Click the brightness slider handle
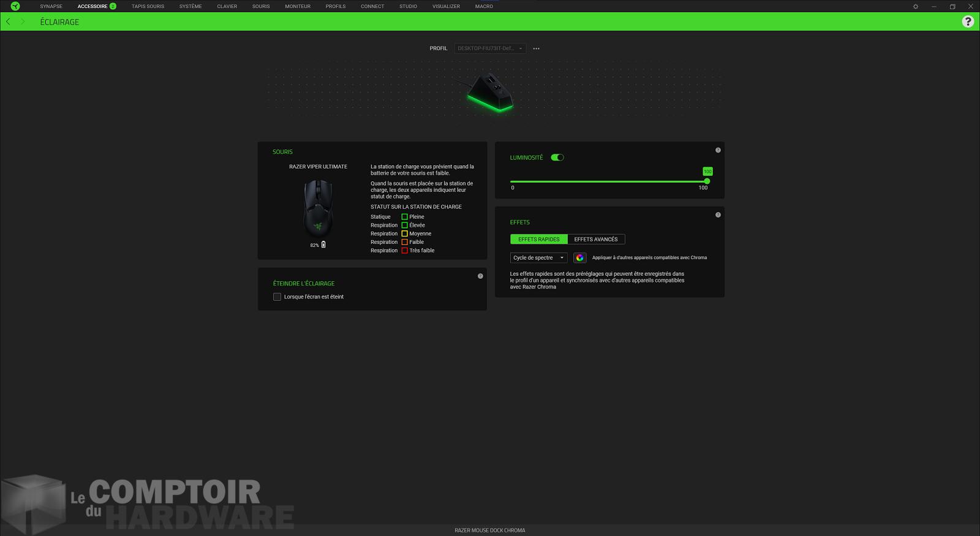This screenshot has width=980, height=536. (707, 181)
